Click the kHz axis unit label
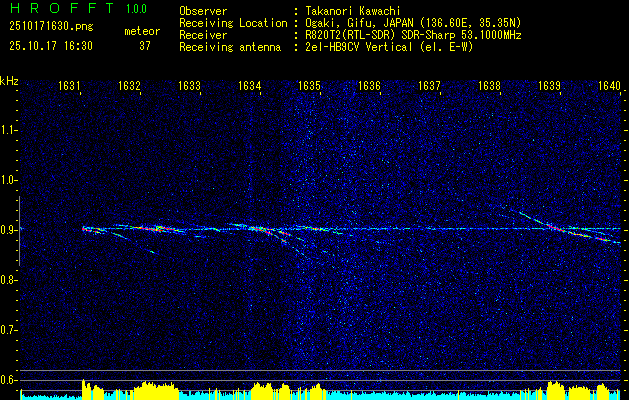 pos(9,81)
